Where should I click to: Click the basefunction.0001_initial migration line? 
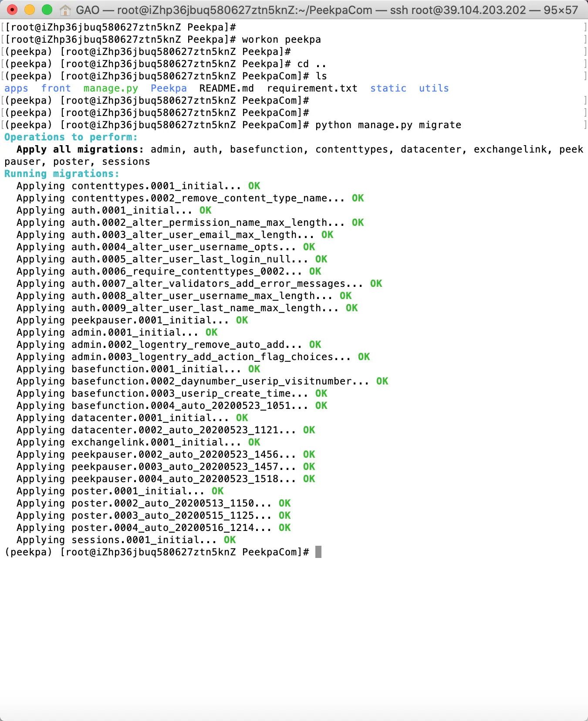point(138,369)
